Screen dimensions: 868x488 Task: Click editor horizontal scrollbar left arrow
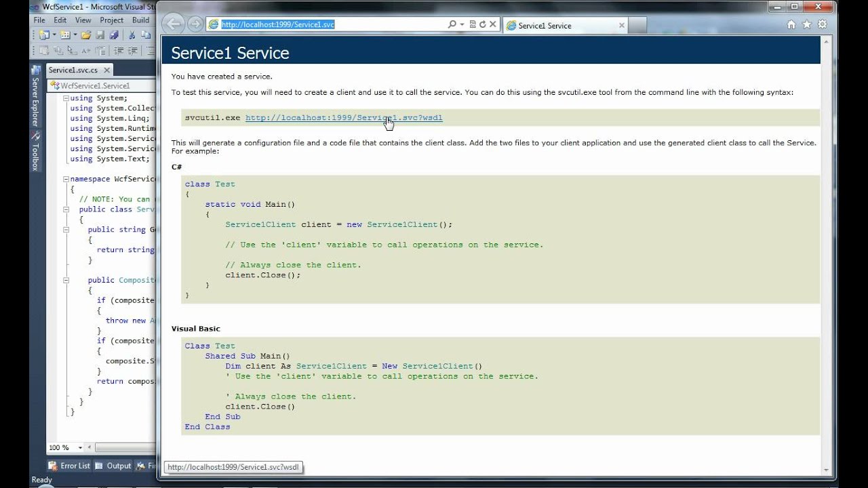91,447
